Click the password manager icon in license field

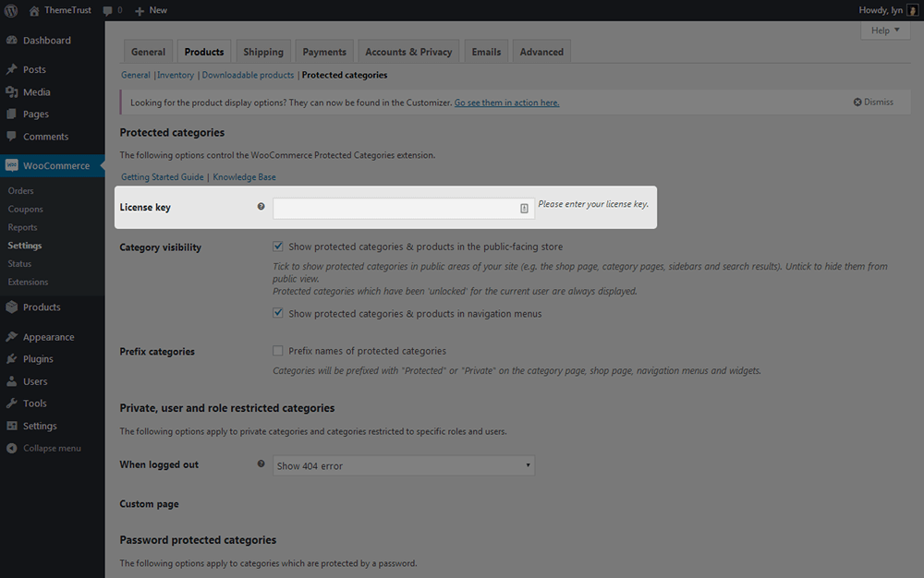pos(524,209)
